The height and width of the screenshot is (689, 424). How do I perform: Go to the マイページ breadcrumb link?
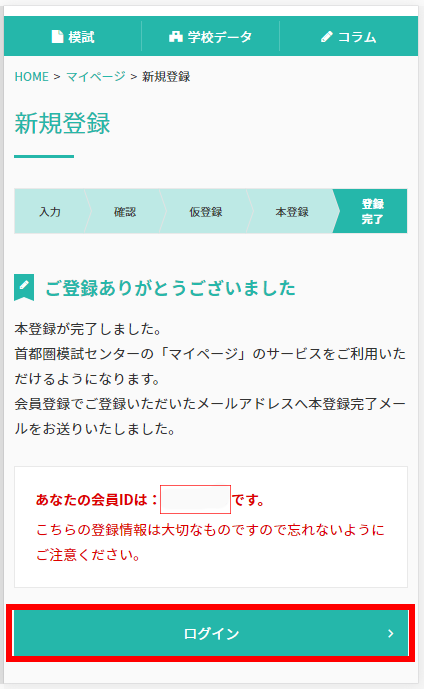[x=96, y=76]
